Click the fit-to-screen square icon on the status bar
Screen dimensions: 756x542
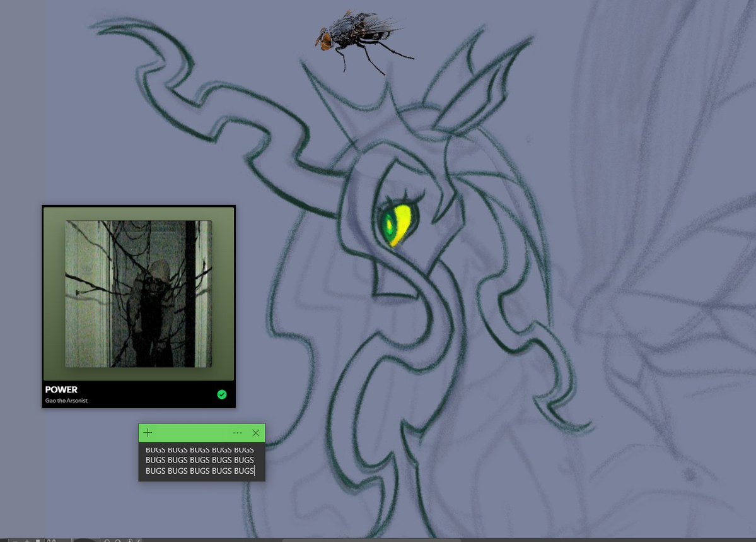point(38,540)
